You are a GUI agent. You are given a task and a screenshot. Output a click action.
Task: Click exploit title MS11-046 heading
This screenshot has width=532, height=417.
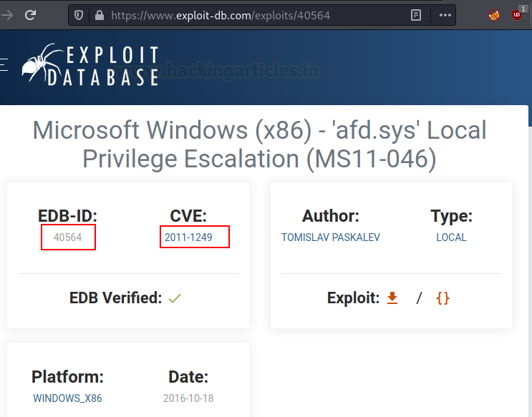coord(259,144)
